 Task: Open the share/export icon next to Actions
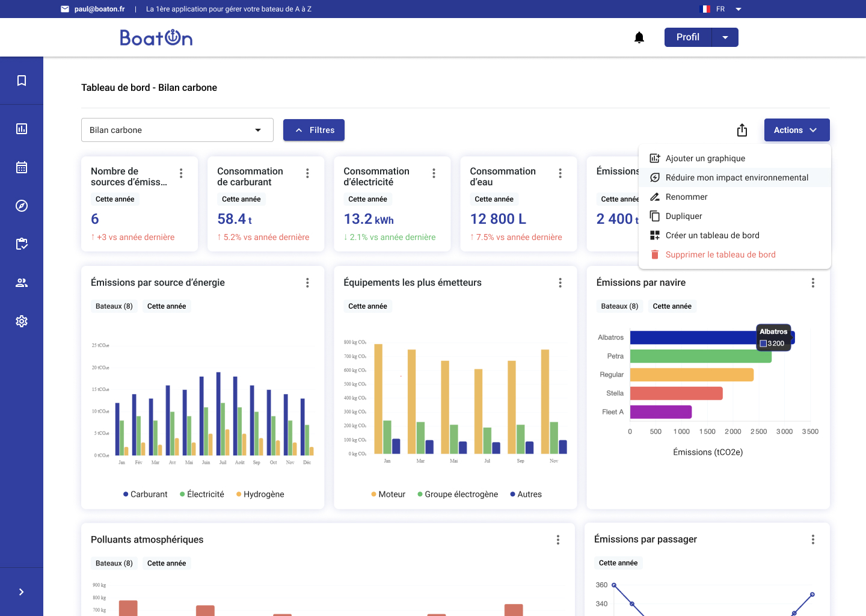click(x=742, y=130)
